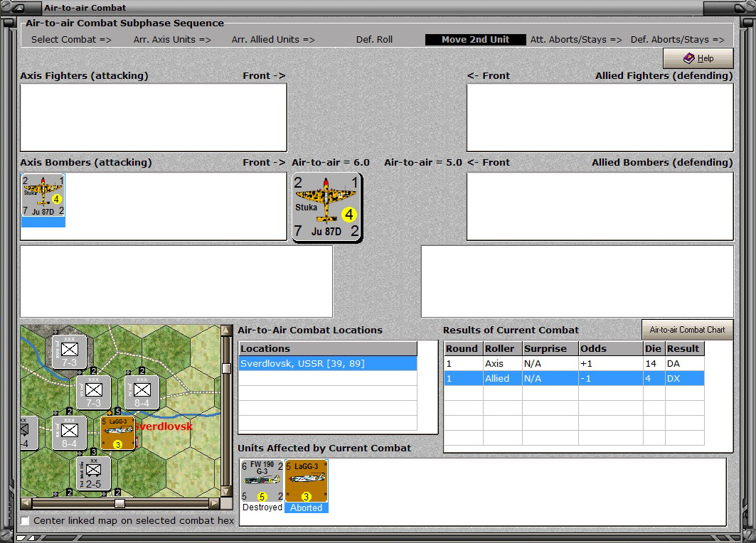Viewport: 756px width, 543px height.
Task: Select the Axis round 1 DA result row
Action: point(574,364)
